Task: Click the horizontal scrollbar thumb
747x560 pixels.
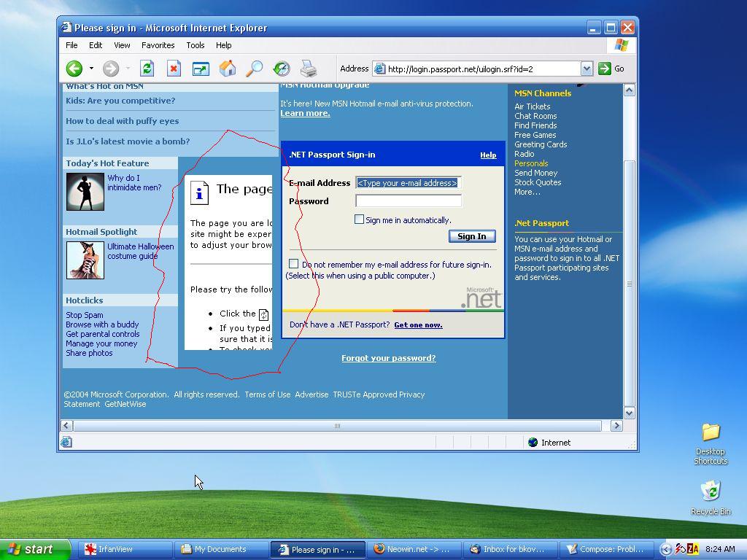Action: [337, 426]
